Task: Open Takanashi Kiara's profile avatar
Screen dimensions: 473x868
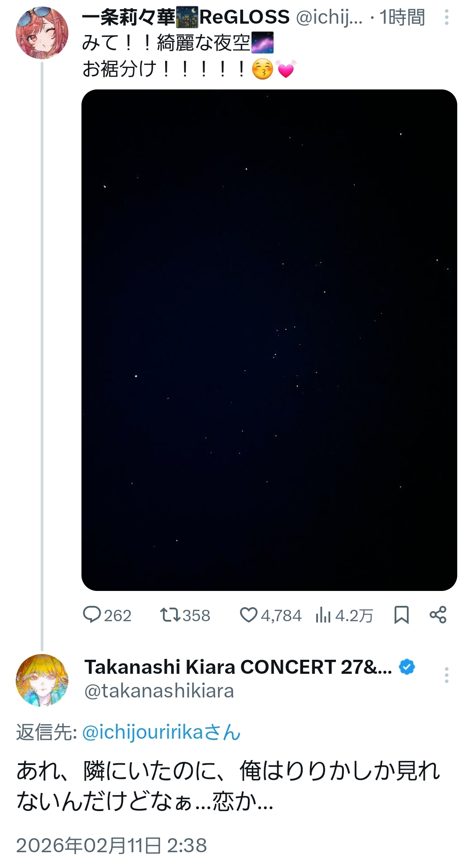Action: [42, 680]
